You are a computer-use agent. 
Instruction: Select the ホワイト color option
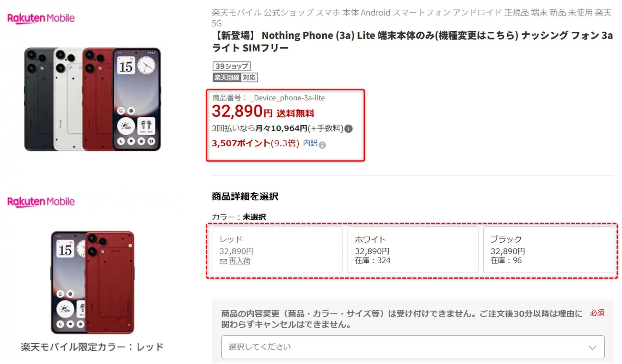tap(413, 249)
